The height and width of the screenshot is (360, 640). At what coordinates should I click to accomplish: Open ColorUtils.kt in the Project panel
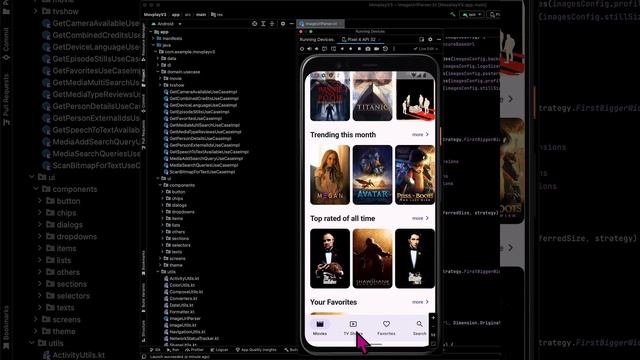(180, 285)
